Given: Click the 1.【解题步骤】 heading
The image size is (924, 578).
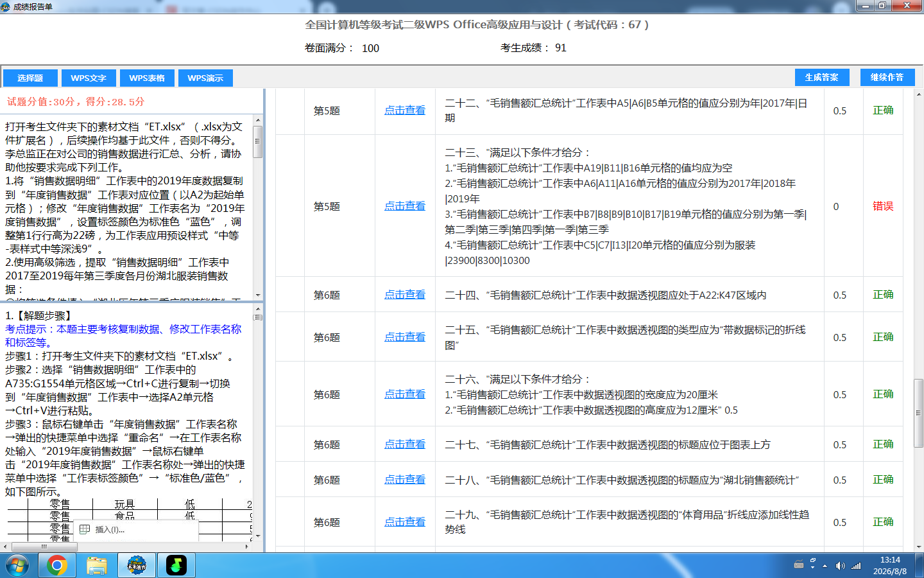Looking at the screenshot, I should click(40, 315).
